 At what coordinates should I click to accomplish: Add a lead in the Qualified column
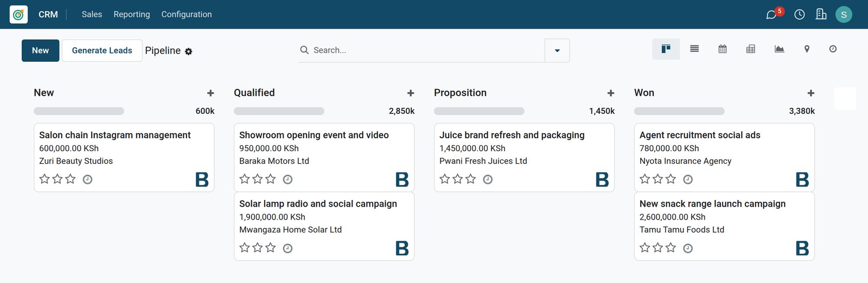pos(411,93)
